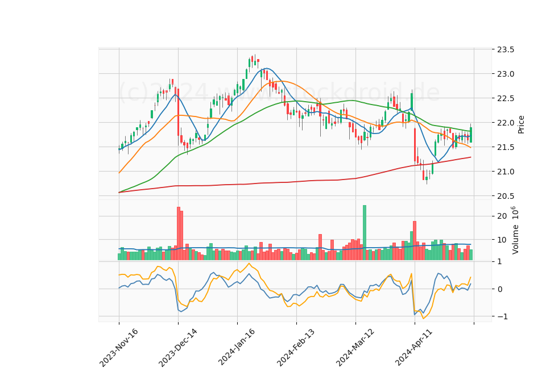The height and width of the screenshot is (392, 546).
Task: Click the 2024-Mar-12 date label
Action: click(355, 347)
